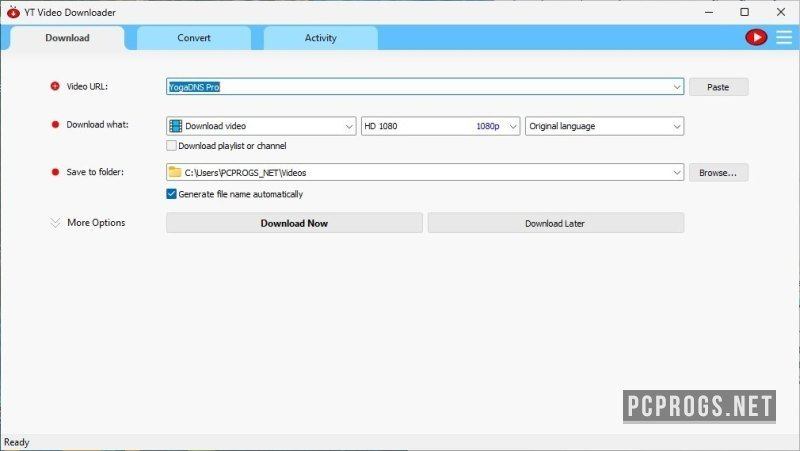Click the red YouTube play icon
The image size is (800, 451).
tap(756, 37)
